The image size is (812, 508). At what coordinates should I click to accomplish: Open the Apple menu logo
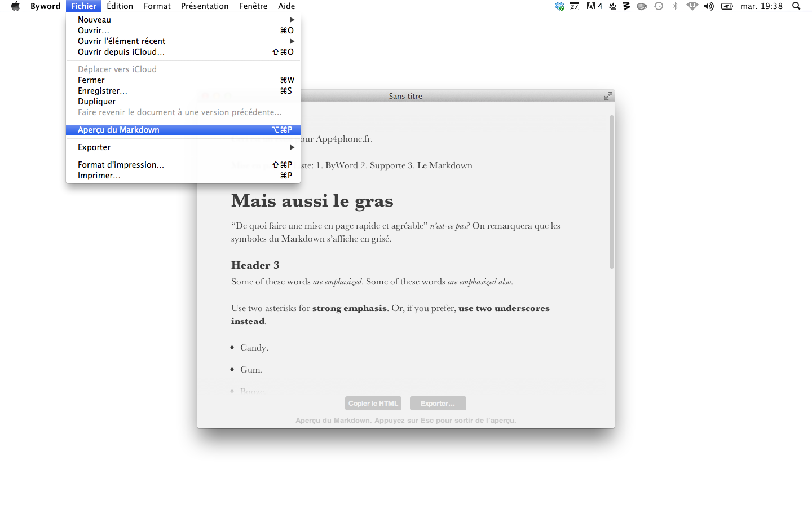[x=16, y=6]
